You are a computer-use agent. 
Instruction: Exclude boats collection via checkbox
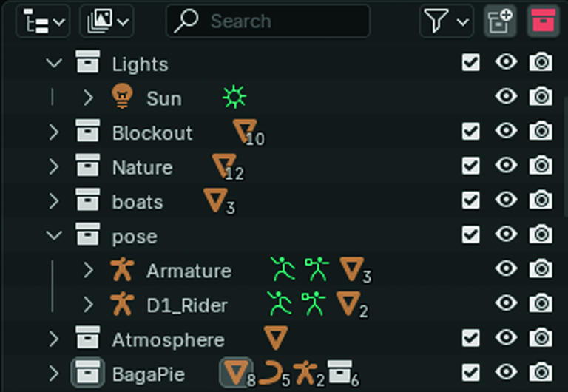pos(470,200)
